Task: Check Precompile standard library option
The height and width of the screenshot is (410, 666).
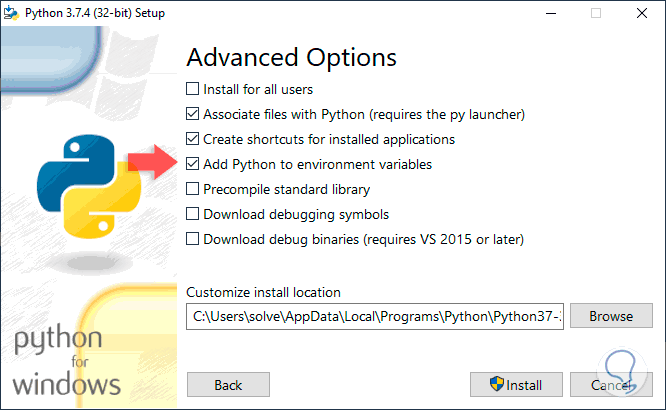Action: [x=193, y=189]
